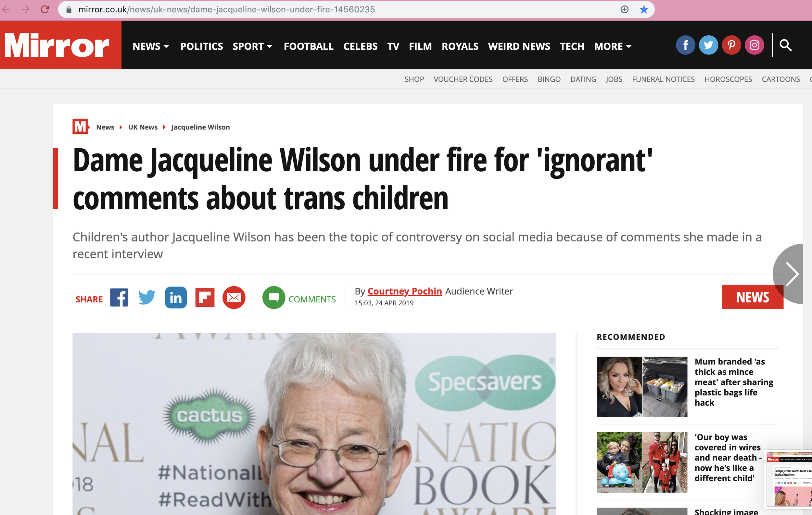Open the POLITICS section
The height and width of the screenshot is (515, 812).
[x=202, y=46]
